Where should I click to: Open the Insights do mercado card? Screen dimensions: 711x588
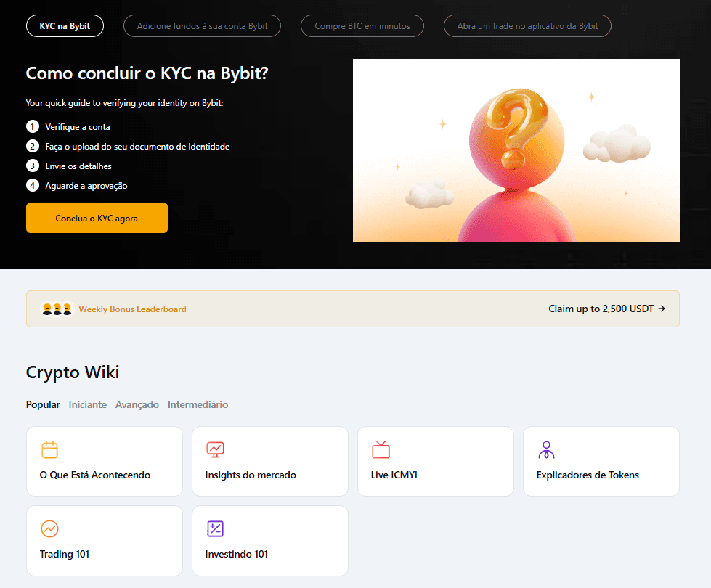tap(270, 461)
